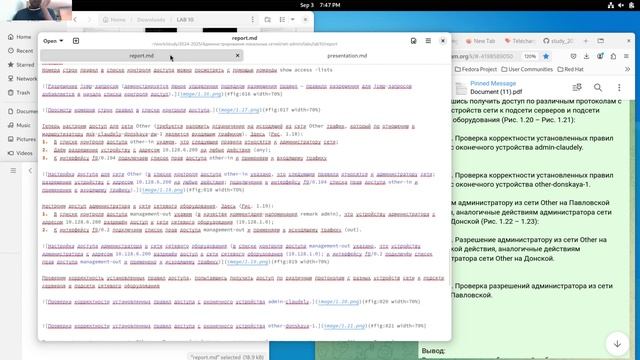The image size is (640, 360).
Task: Go back in the Files window
Action: [75, 20]
